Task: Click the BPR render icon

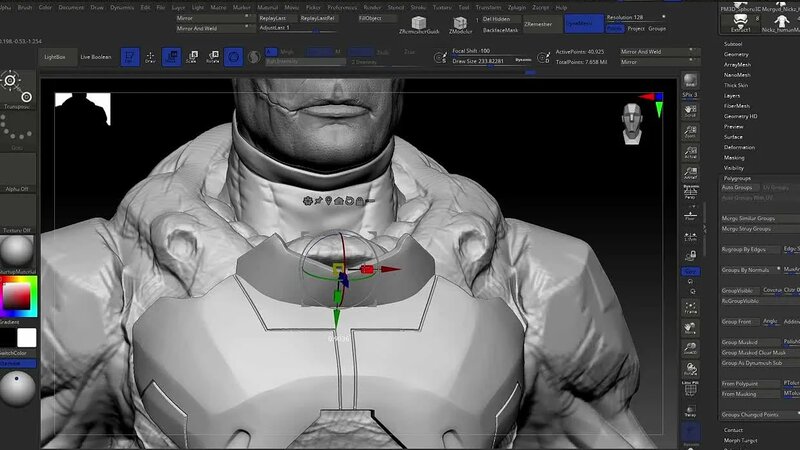Action: [x=690, y=81]
